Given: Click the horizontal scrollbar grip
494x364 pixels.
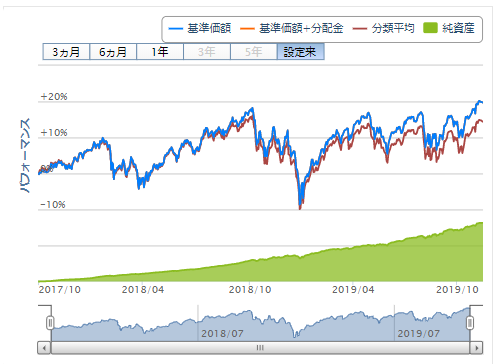Looking at the screenshot, I should pyautogui.click(x=260, y=348).
